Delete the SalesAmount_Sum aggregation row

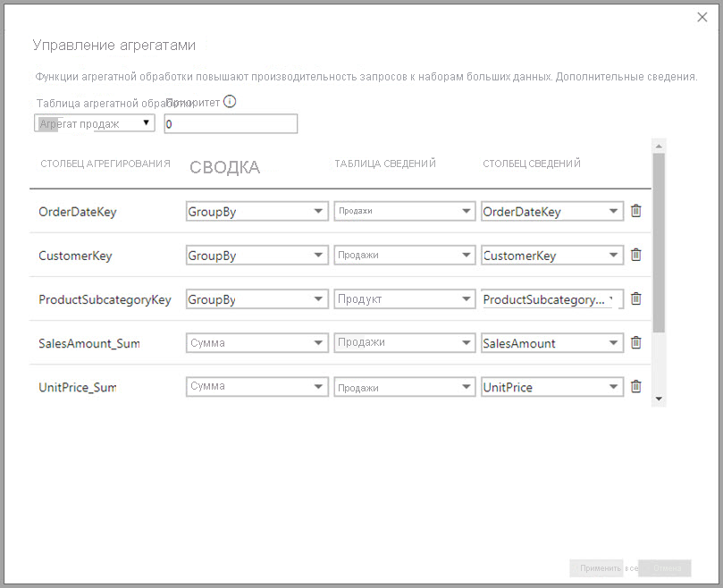click(x=635, y=342)
